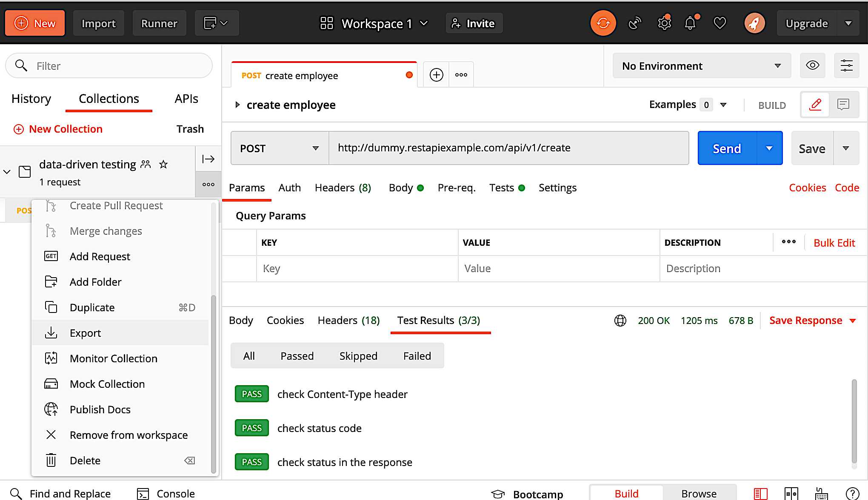
Task: Switch to build mode pencil icon
Action: tap(815, 105)
